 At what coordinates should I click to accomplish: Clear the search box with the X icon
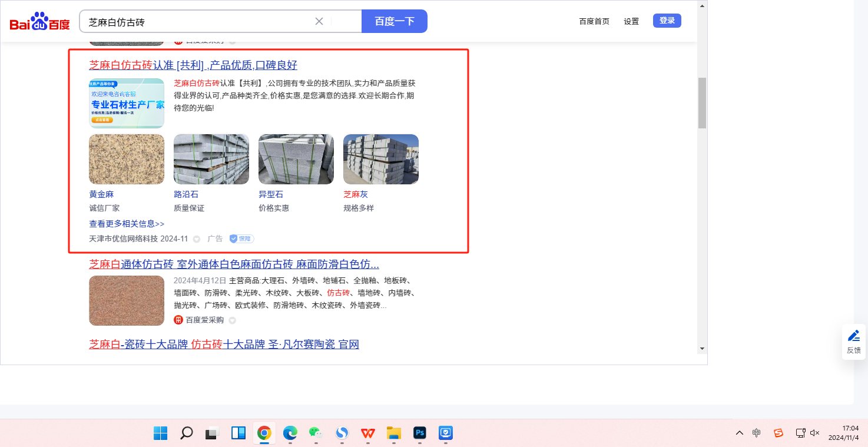pyautogui.click(x=319, y=21)
